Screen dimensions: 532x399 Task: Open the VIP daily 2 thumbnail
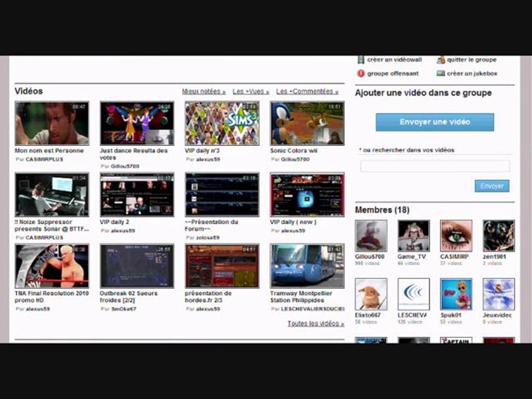137,195
